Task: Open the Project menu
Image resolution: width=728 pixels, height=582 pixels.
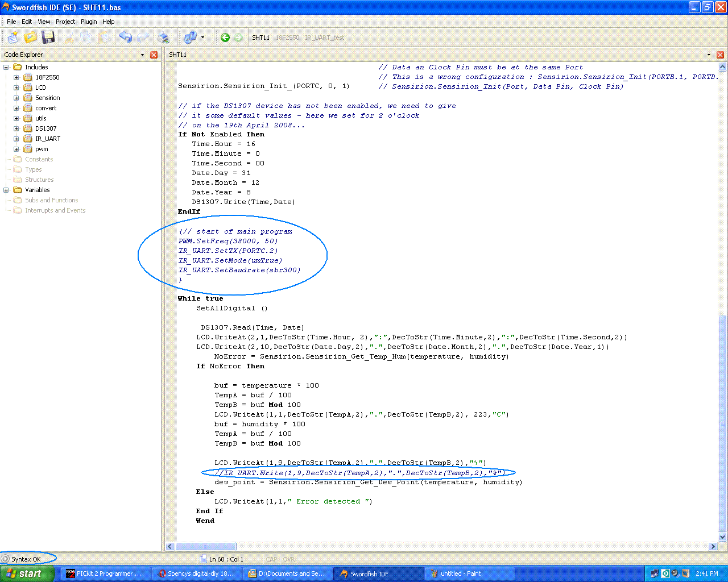Action: click(65, 22)
